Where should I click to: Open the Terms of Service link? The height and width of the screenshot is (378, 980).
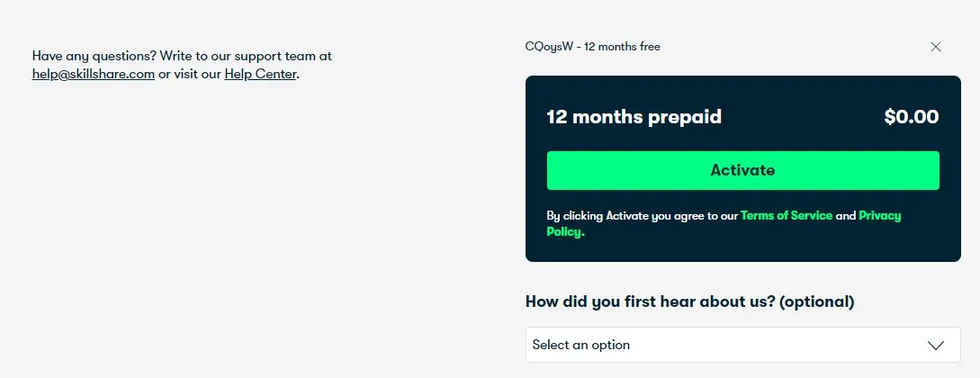[x=787, y=216]
